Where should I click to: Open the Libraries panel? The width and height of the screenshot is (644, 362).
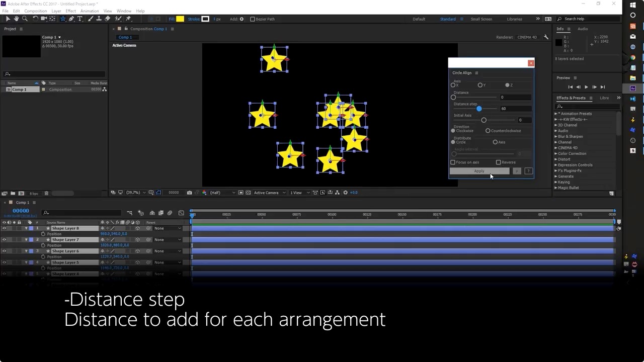coord(514,19)
